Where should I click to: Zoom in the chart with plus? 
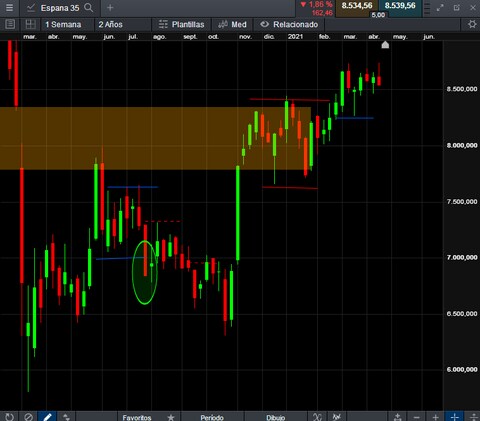click(x=435, y=417)
